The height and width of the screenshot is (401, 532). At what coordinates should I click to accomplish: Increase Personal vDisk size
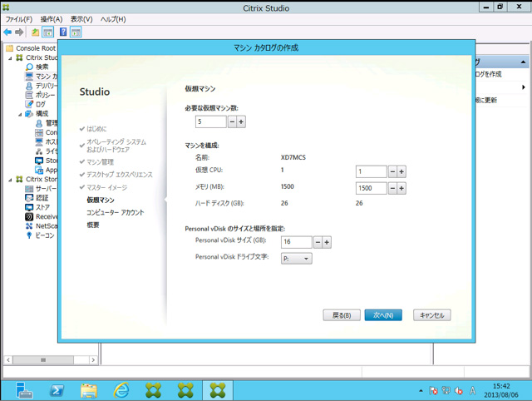click(x=327, y=242)
